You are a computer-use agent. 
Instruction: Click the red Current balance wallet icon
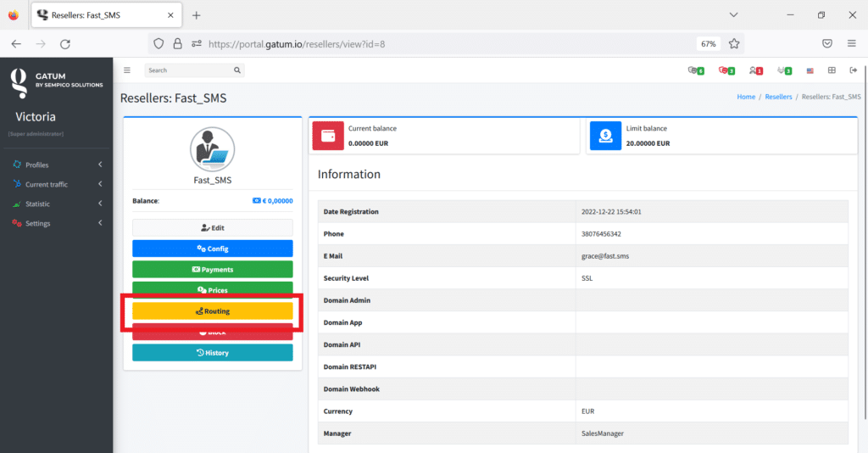(x=328, y=136)
